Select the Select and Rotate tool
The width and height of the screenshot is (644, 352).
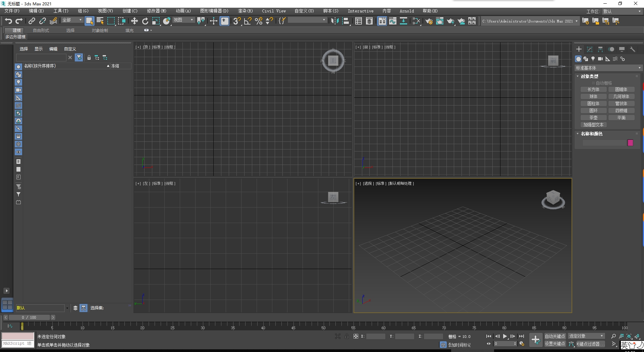click(x=145, y=21)
